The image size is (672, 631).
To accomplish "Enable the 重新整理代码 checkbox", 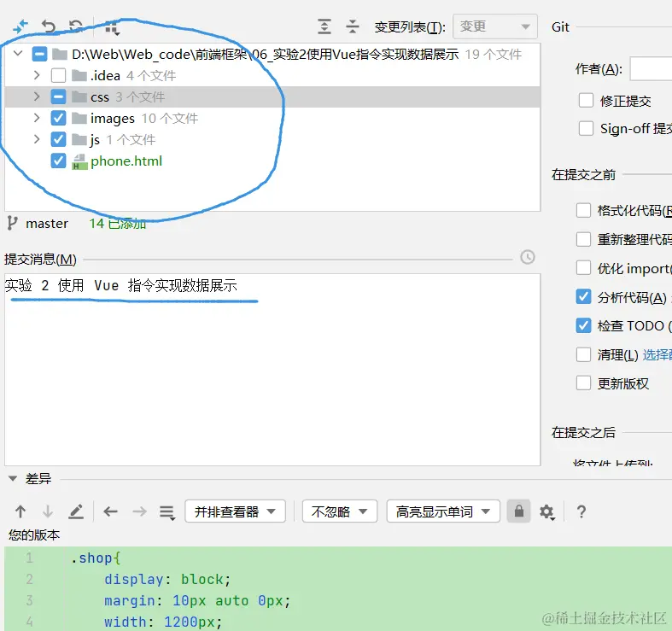I will [583, 239].
